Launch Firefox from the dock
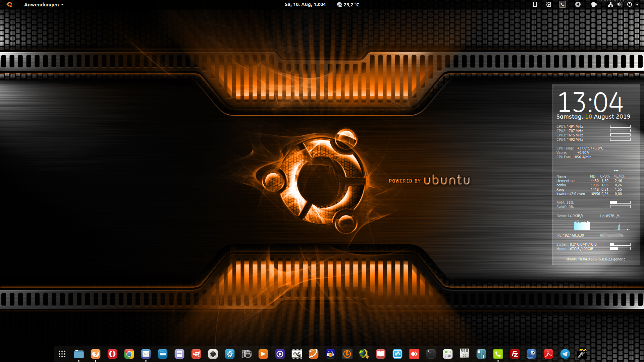The height and width of the screenshot is (362, 644). click(96, 354)
